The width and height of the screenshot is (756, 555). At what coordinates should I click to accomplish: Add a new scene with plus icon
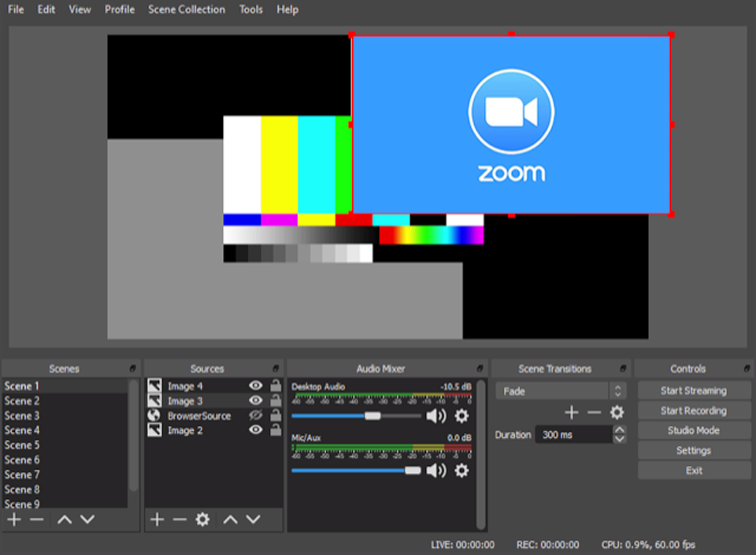(14, 520)
